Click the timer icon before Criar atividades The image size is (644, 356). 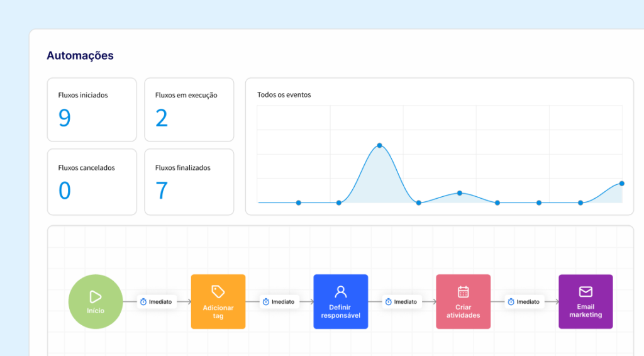(x=389, y=302)
